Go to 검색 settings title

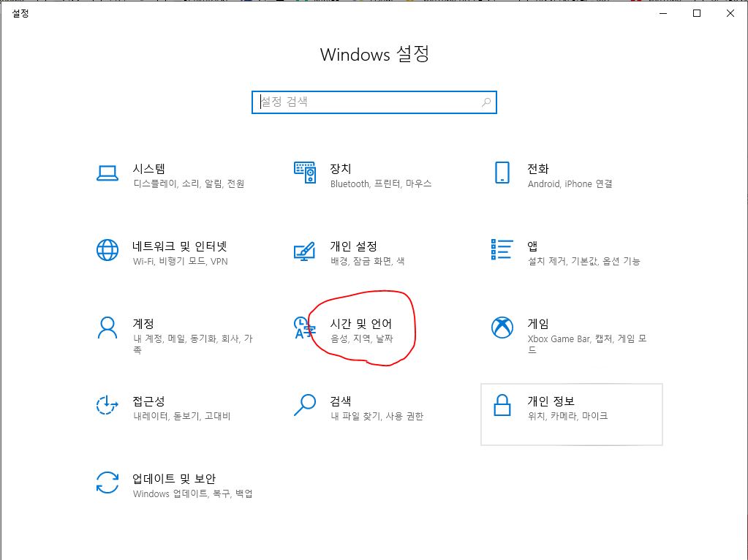pyautogui.click(x=341, y=401)
